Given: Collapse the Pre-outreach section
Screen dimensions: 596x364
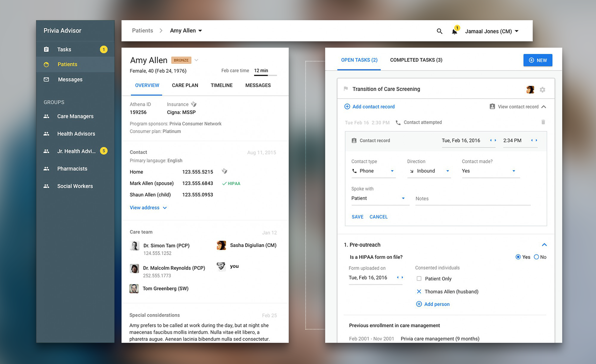Looking at the screenshot, I should pyautogui.click(x=544, y=245).
